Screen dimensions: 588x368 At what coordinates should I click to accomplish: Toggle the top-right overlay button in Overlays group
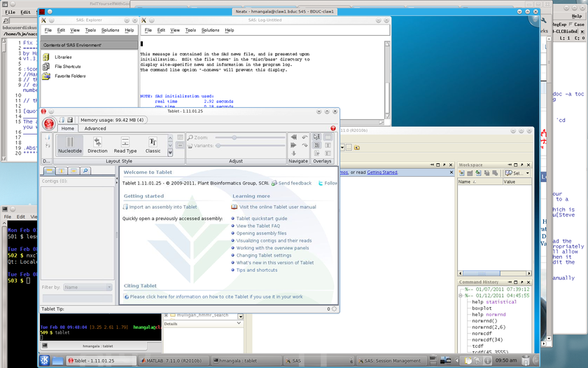pyautogui.click(x=328, y=137)
